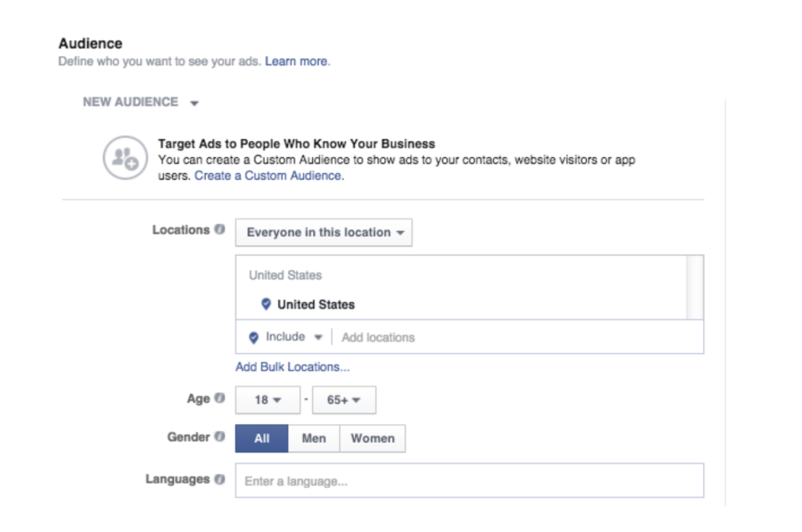Open Everyone in this location dropdown
This screenshot has height=532, width=802.
point(324,233)
